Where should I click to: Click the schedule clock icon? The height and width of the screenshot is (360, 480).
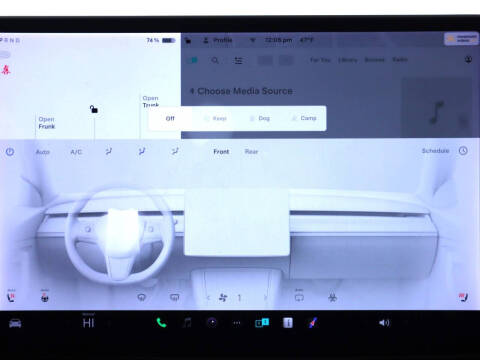463,151
